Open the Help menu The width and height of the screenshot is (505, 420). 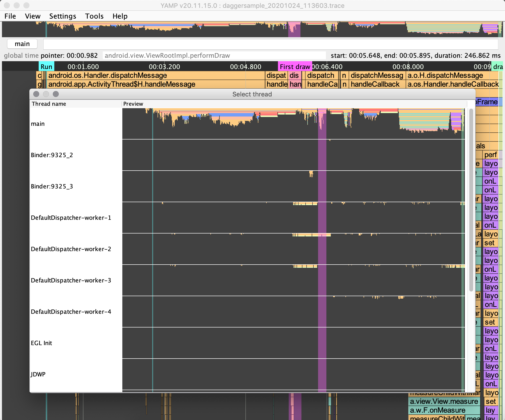click(120, 16)
